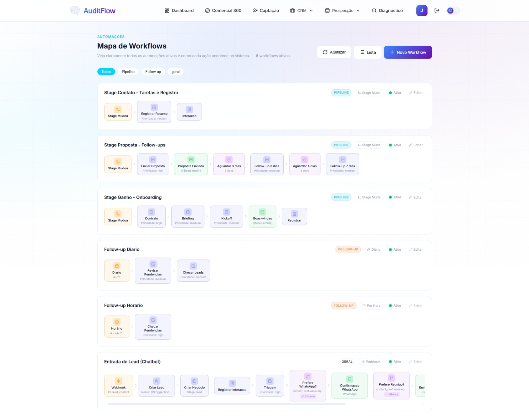The width and height of the screenshot is (529, 420).
Task: Click the AuditFlow brain logo
Action: click(75, 11)
